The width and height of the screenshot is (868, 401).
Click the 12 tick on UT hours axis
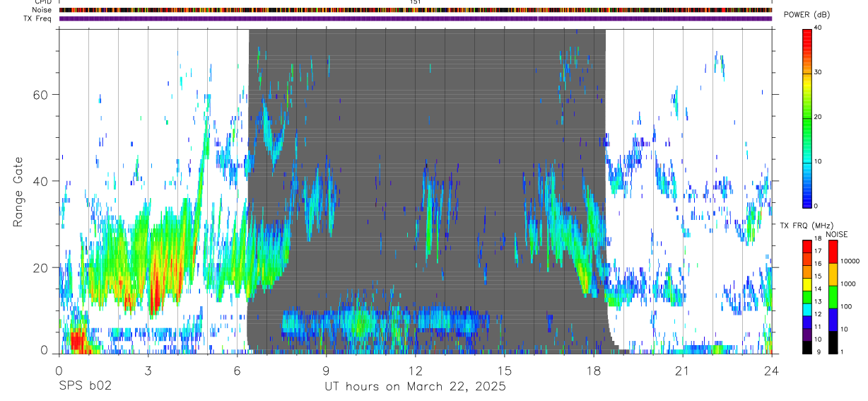[x=415, y=371]
